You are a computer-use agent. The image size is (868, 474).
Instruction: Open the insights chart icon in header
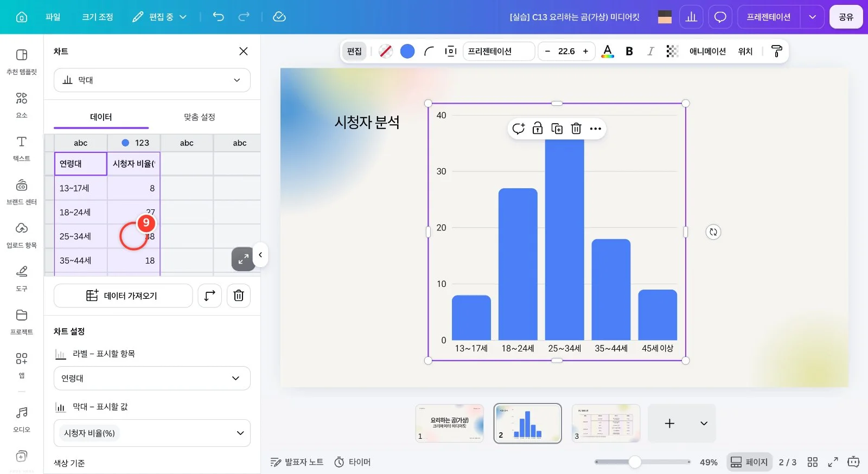[691, 17]
